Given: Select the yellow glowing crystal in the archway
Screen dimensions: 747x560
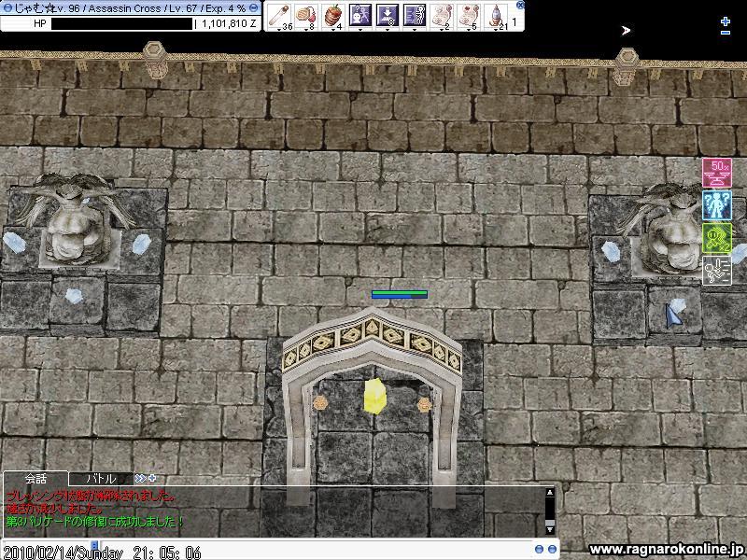Looking at the screenshot, I should (x=374, y=396).
